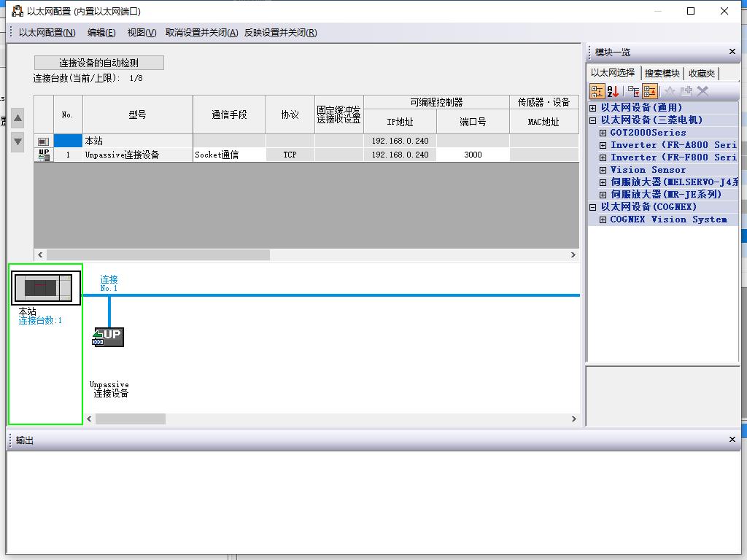
Task: Switch to the 搜索模块 tab
Action: (662, 74)
